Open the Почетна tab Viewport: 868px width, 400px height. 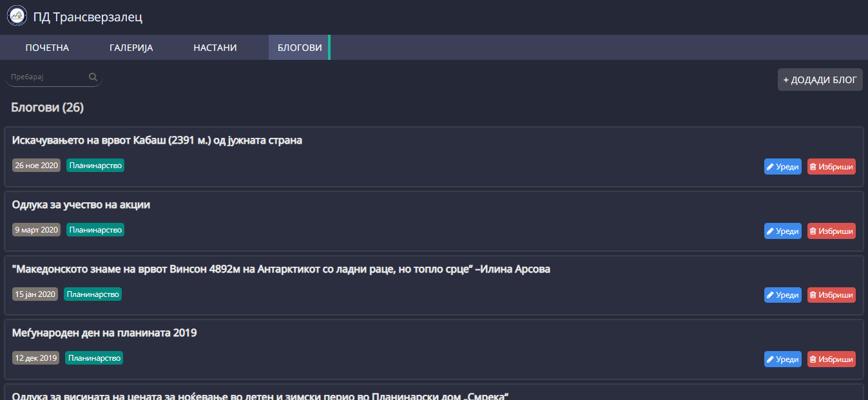pyautogui.click(x=47, y=48)
